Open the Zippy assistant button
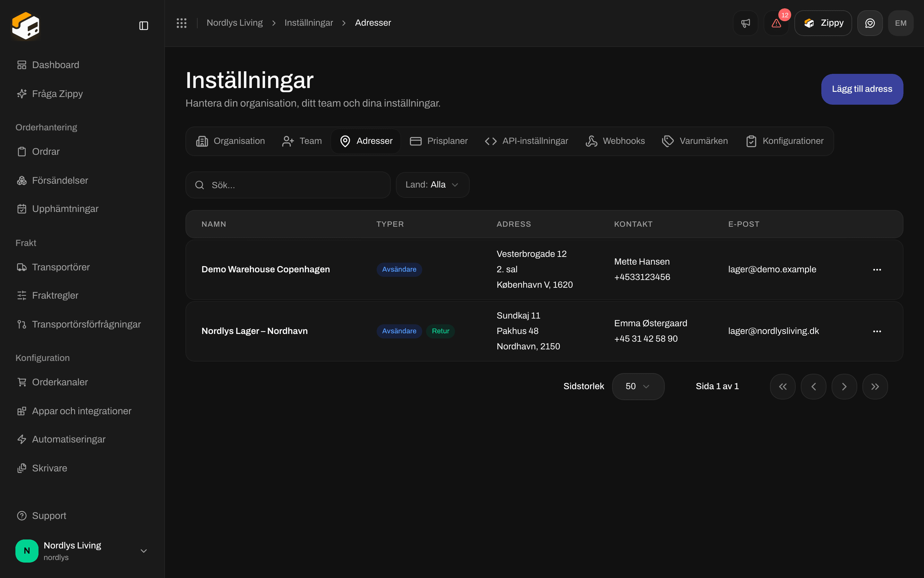This screenshot has height=578, width=924. click(x=823, y=23)
